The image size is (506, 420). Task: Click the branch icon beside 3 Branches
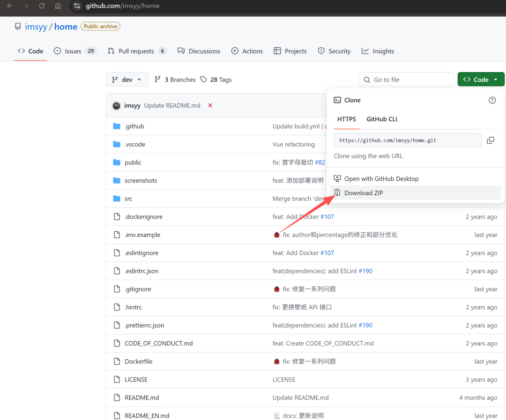[x=157, y=79]
